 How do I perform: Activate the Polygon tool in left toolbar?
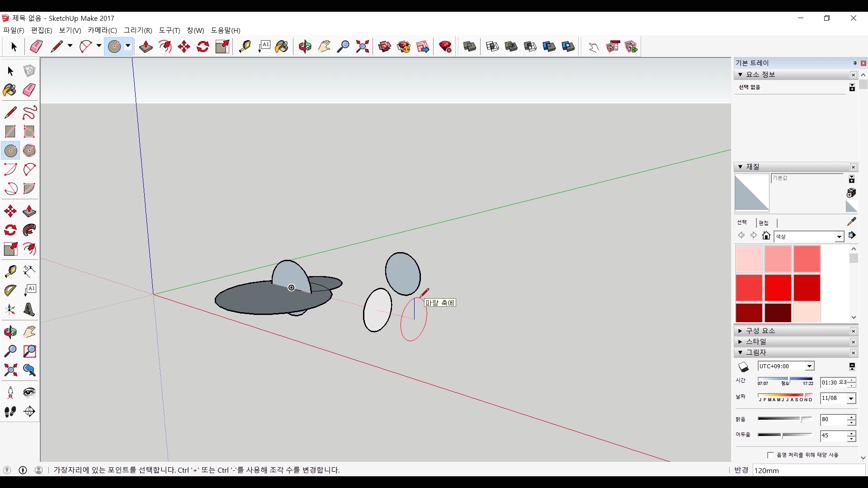(29, 150)
